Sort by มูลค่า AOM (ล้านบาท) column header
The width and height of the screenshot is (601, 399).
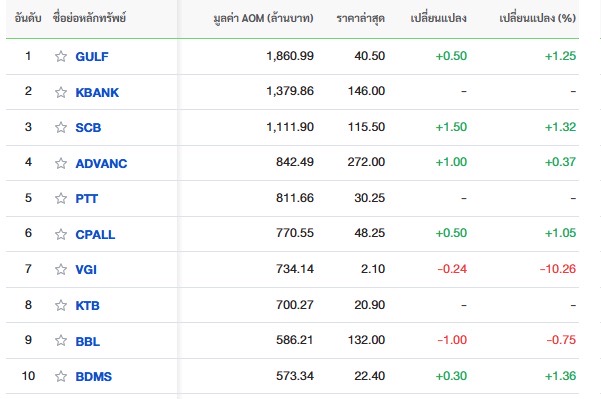[x=263, y=18]
